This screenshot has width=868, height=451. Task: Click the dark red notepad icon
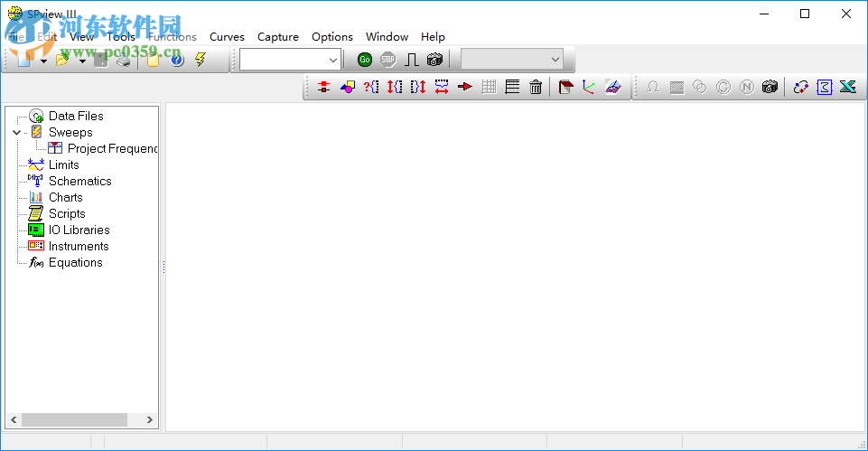point(565,87)
